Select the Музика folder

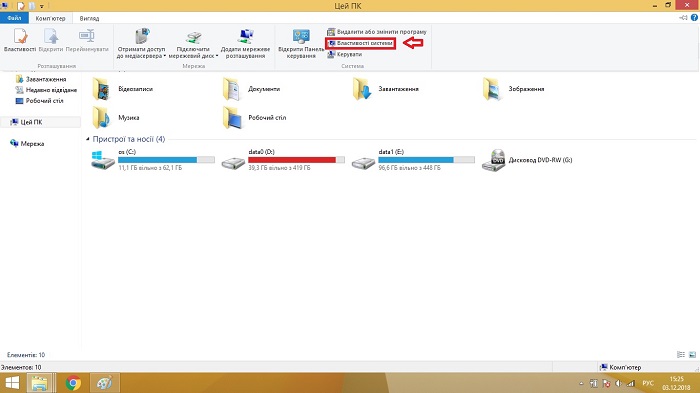click(x=116, y=118)
